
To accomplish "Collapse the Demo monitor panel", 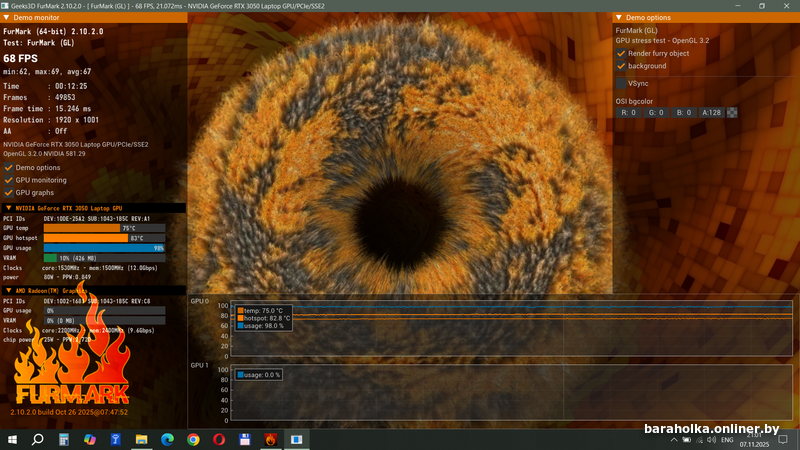I will tap(7, 17).
